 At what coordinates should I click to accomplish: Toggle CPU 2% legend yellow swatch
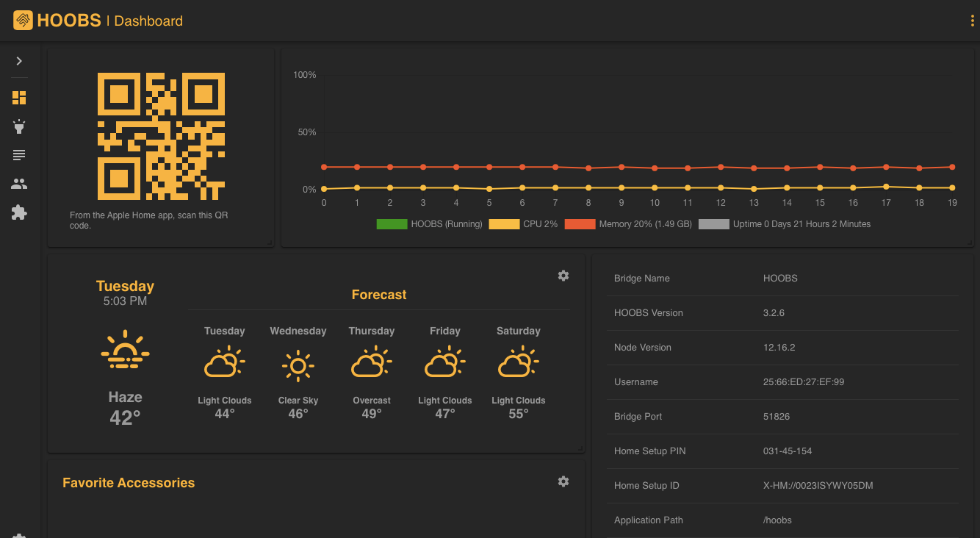point(504,224)
